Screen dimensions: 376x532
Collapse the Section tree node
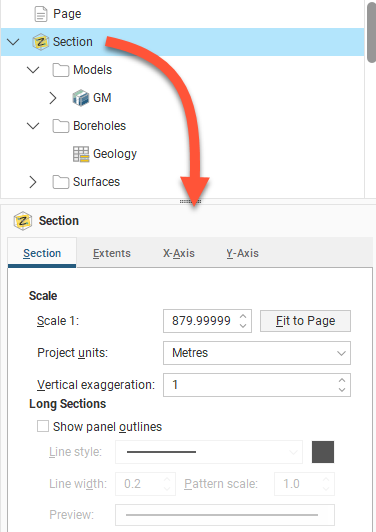pos(13,42)
